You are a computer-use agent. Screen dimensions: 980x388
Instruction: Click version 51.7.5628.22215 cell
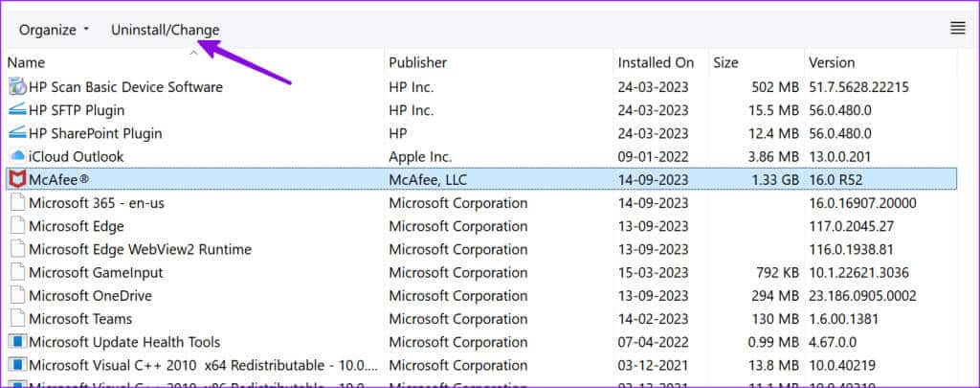tap(858, 87)
